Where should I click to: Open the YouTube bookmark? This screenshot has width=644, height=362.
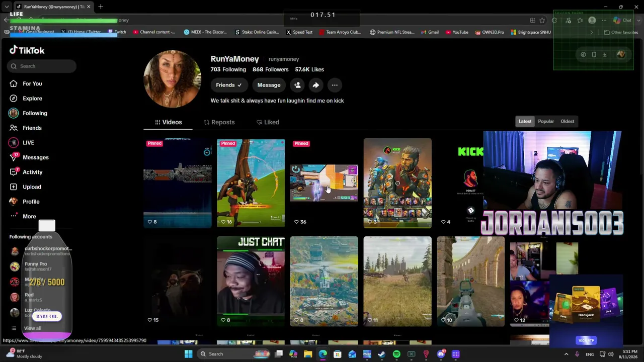pyautogui.click(x=456, y=32)
